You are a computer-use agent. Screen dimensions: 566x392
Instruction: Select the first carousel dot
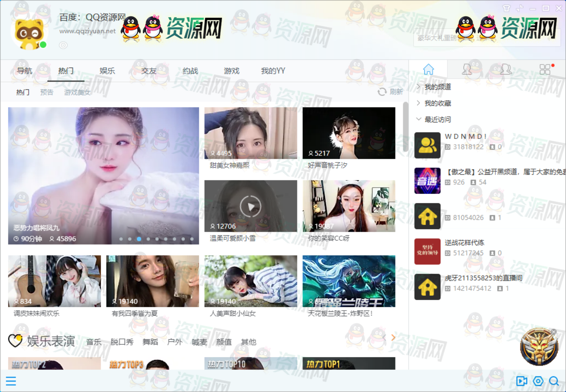click(121, 239)
